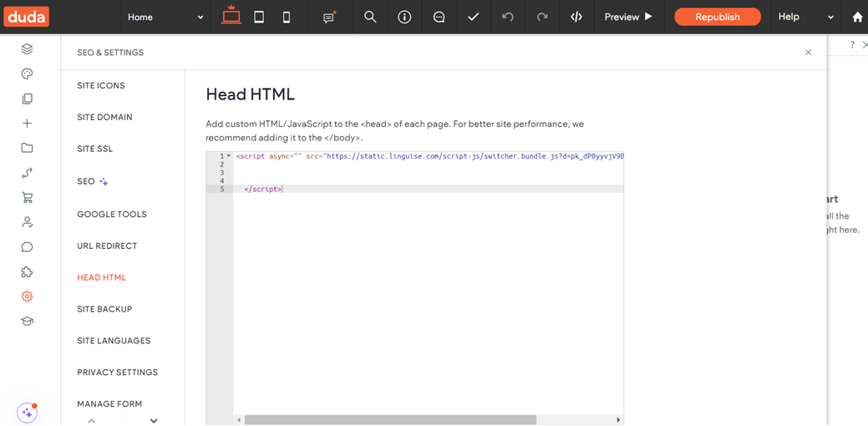868x426 pixels.
Task: Open the content folder icon
Action: coord(27,148)
